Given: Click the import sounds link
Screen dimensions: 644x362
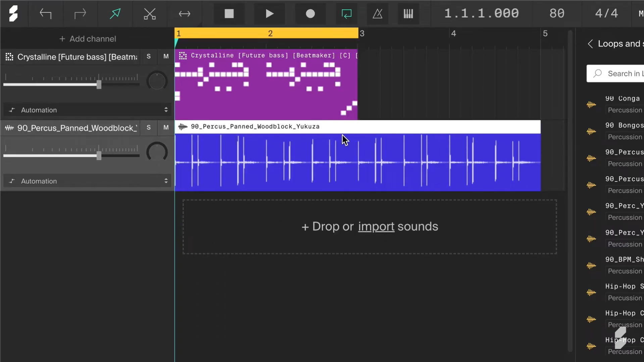Looking at the screenshot, I should tap(376, 226).
